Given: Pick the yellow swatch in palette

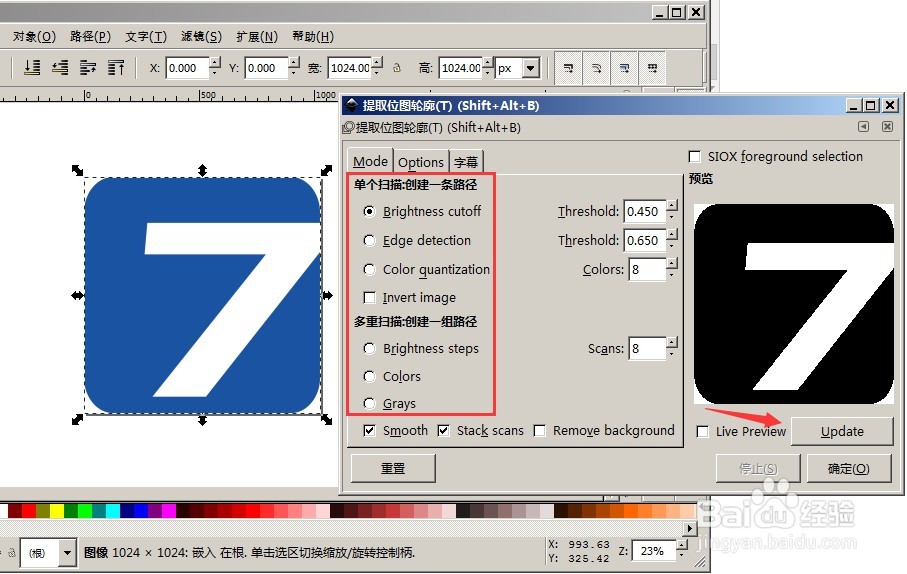Looking at the screenshot, I should [57, 510].
